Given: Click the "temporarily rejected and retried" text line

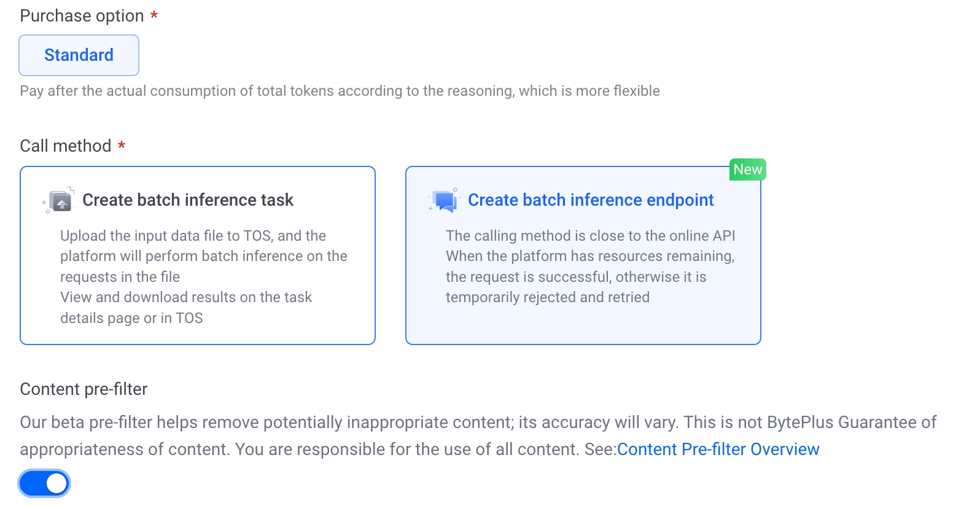Looking at the screenshot, I should click(x=547, y=297).
